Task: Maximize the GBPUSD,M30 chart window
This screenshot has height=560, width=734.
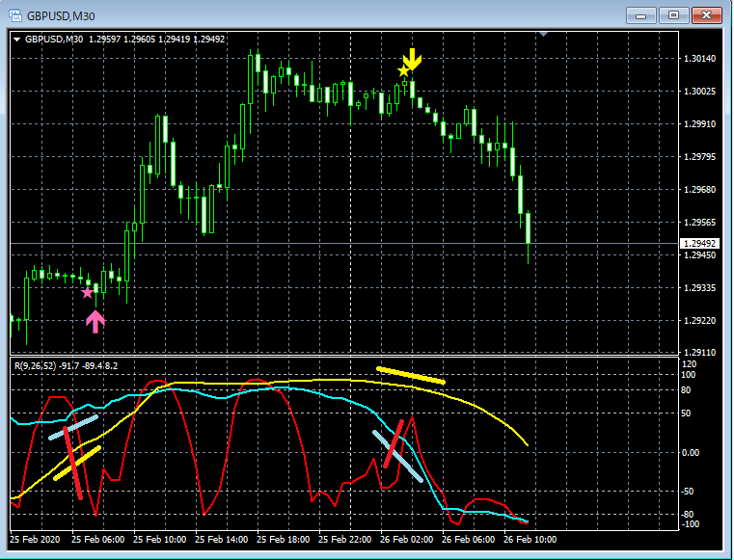Action: [x=673, y=16]
